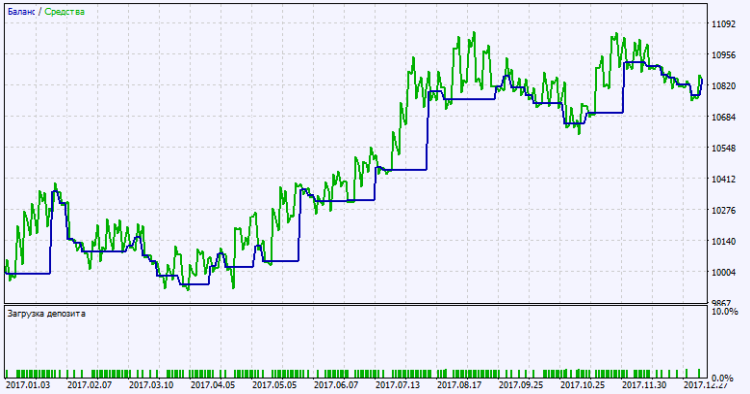Screen dimensions: 750x394
Task: Select the 10548 axis value
Action: click(724, 148)
